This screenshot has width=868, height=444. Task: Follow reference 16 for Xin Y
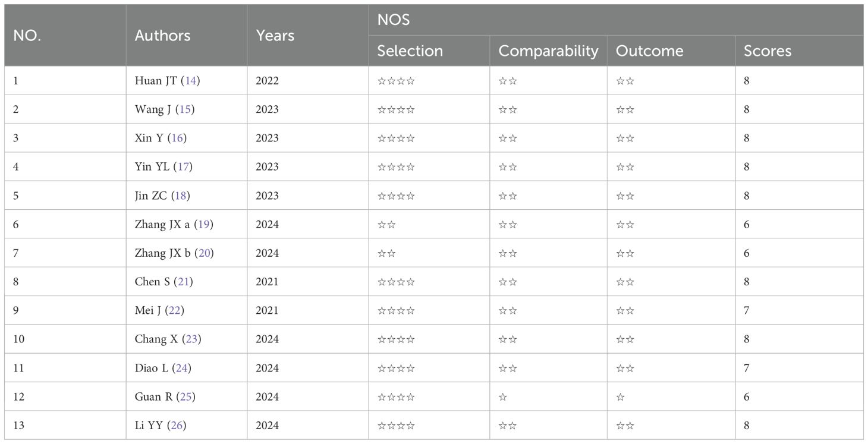point(177,138)
